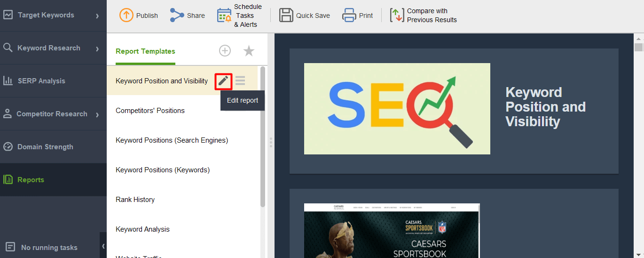This screenshot has width=644, height=258.
Task: Click the panel splitter handle dots
Action: pyautogui.click(x=271, y=143)
